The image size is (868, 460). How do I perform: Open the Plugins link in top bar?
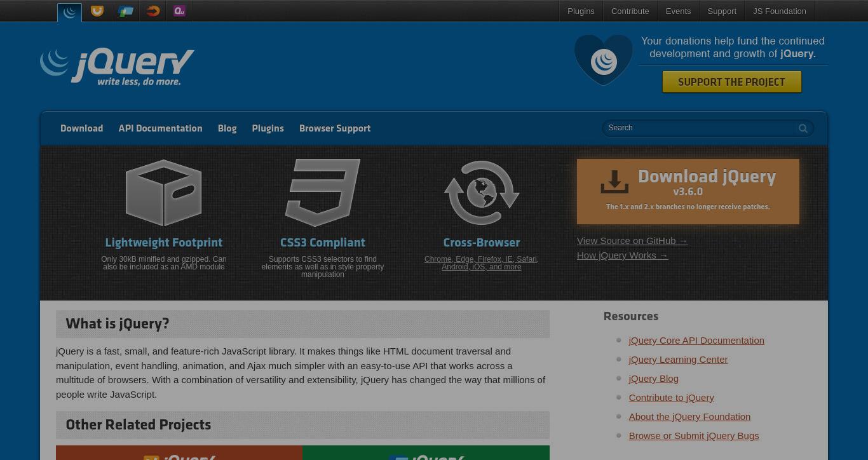click(581, 11)
